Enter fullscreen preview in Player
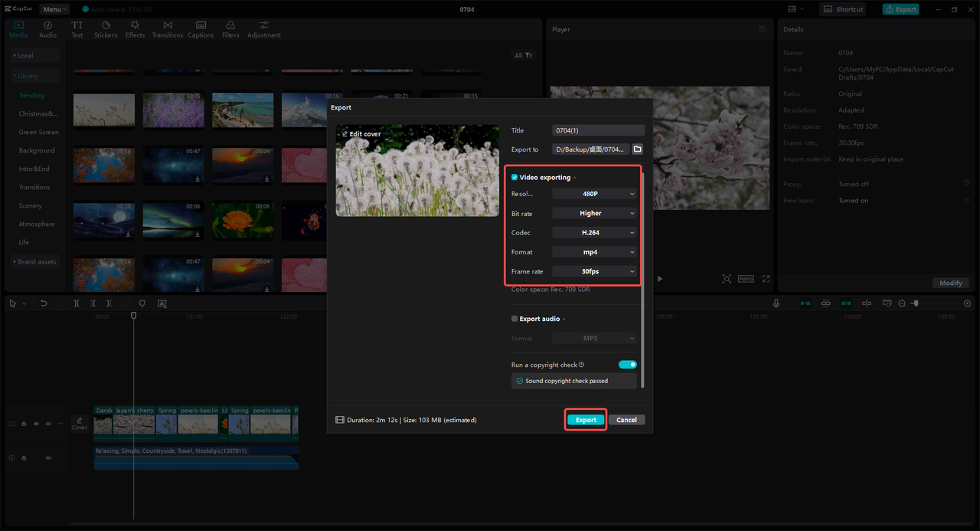 pyautogui.click(x=766, y=279)
